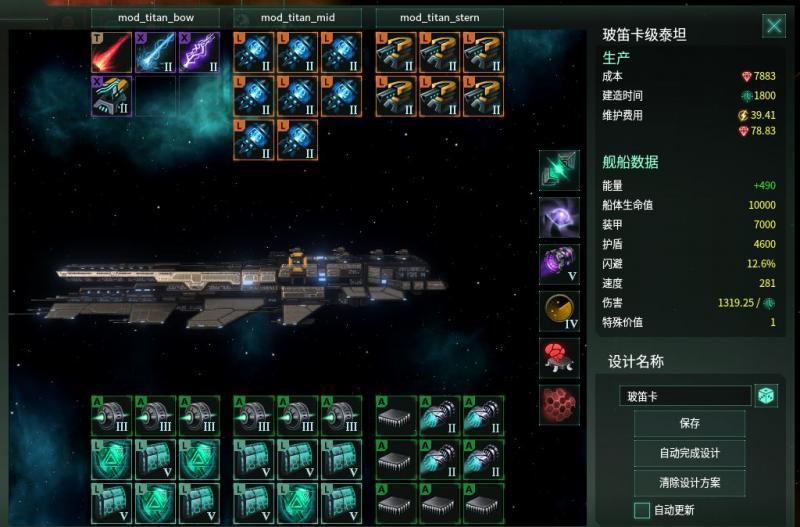Click the 自动完成设计 button

coord(689,453)
